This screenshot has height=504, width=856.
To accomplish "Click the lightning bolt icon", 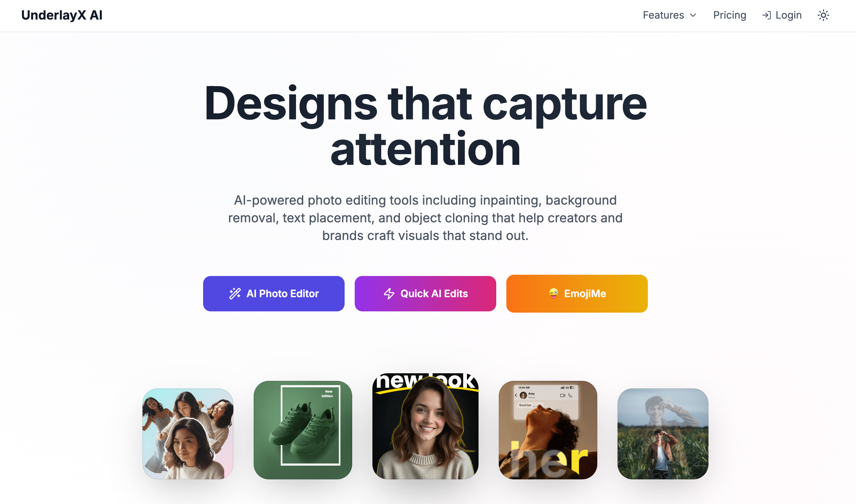I will point(389,293).
